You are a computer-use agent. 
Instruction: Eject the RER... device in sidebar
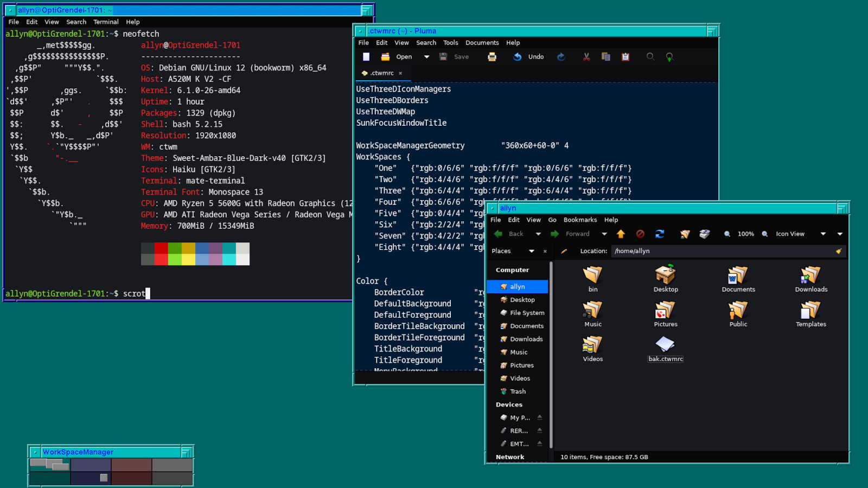[540, 431]
